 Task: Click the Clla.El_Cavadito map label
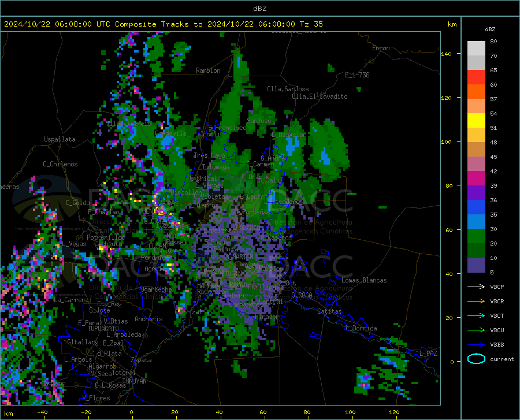click(x=320, y=96)
